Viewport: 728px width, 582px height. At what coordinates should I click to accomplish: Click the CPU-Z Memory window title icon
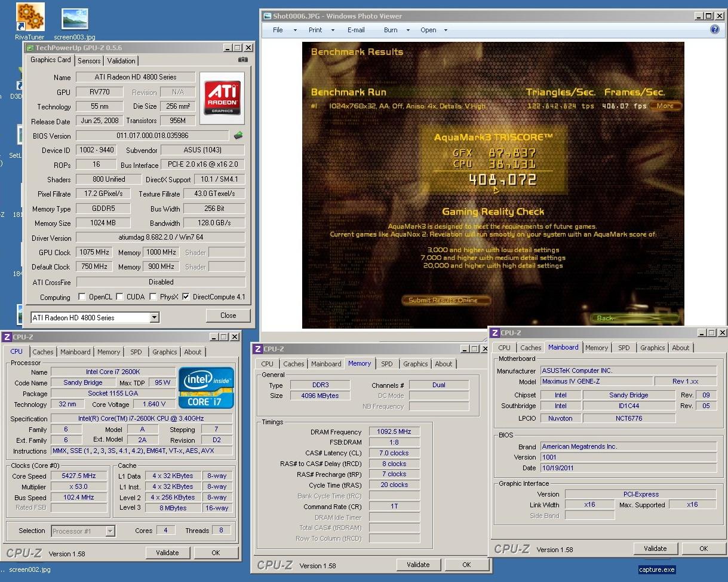[x=257, y=349]
